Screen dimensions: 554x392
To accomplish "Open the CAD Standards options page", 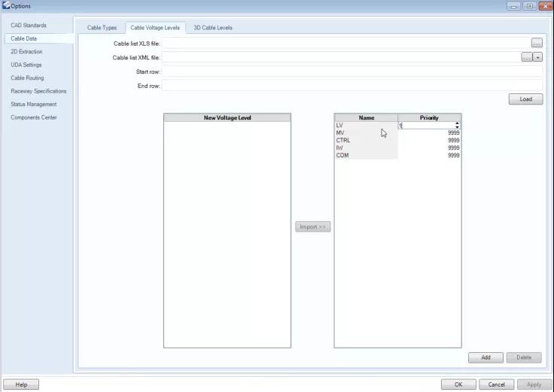I will tap(29, 26).
